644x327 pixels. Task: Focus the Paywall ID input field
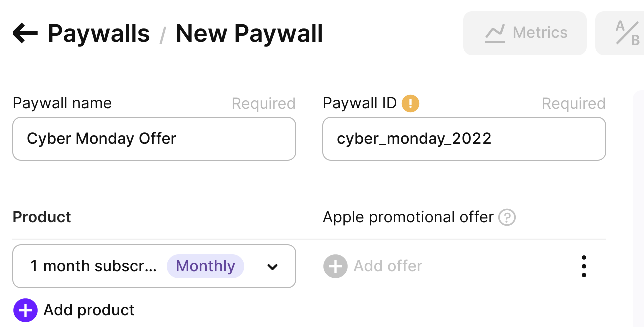pos(464,139)
